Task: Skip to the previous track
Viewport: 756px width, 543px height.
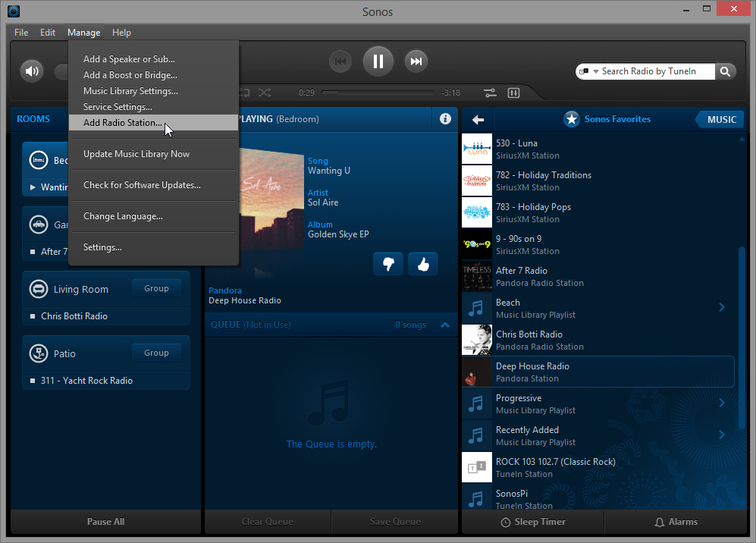Action: 340,61
